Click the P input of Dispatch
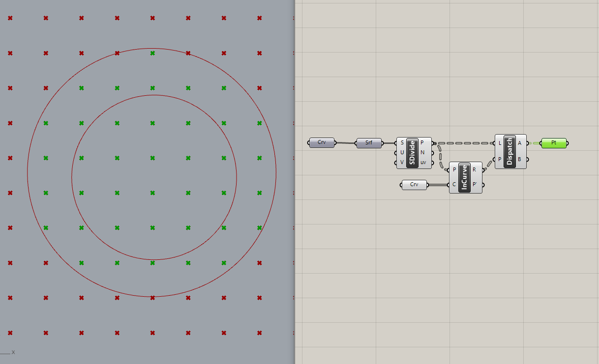 coord(500,159)
